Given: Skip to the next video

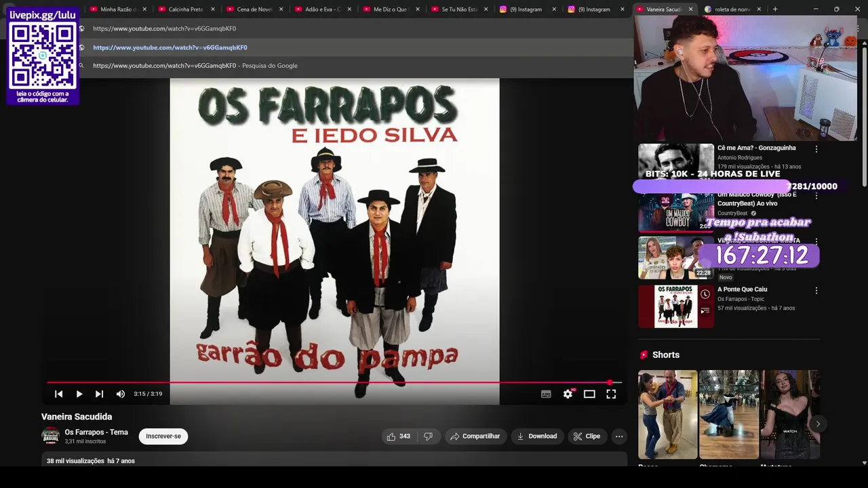Looking at the screenshot, I should [100, 394].
